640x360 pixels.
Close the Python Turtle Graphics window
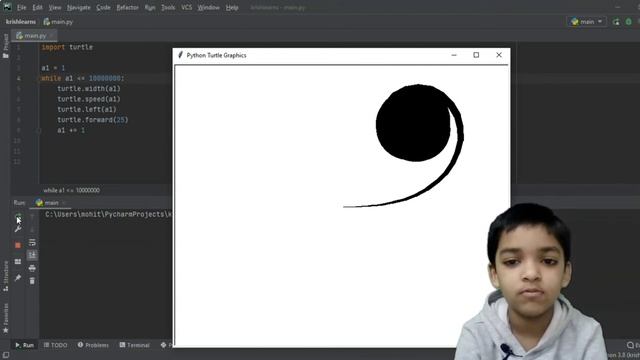[499, 55]
